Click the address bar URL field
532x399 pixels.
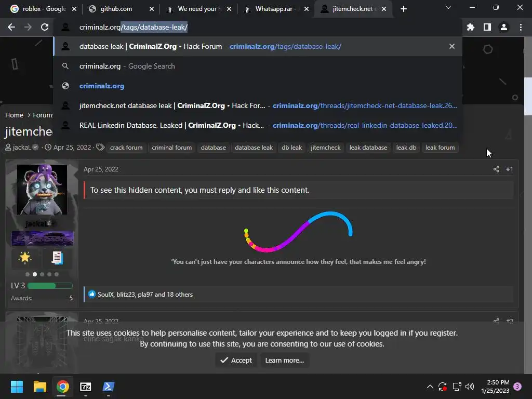click(x=258, y=27)
